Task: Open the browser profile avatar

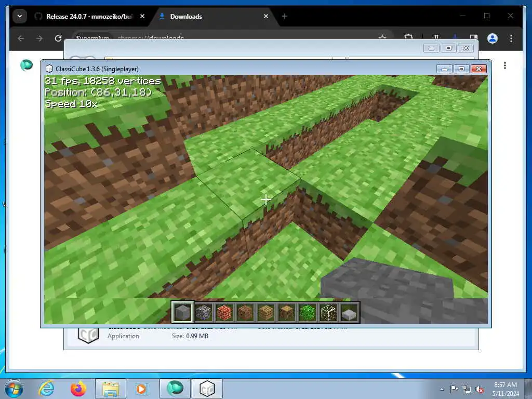Action: (493, 38)
